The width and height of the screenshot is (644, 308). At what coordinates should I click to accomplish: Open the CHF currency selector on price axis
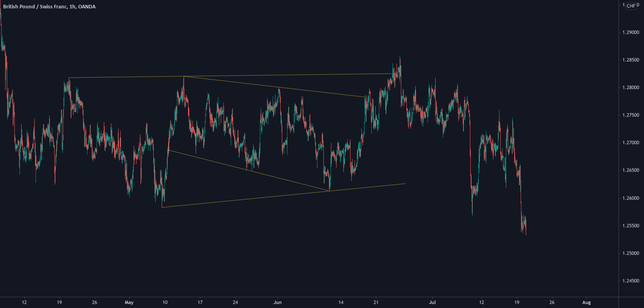coord(631,6)
